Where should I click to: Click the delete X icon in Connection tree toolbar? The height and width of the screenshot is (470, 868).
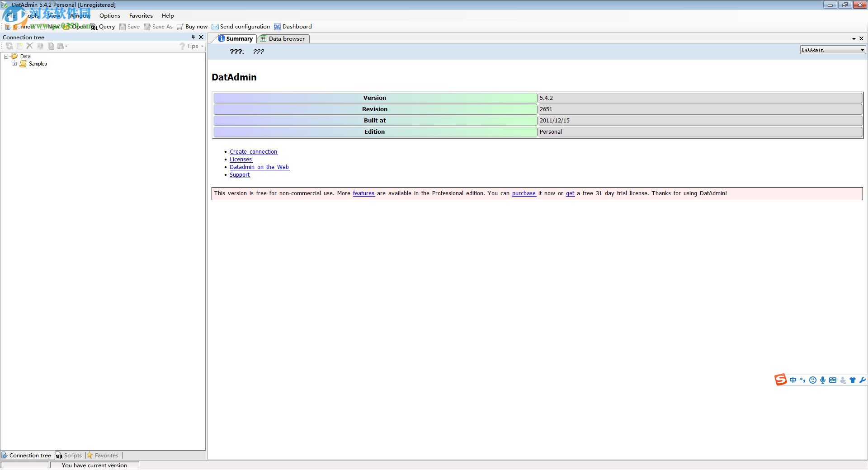(30, 46)
